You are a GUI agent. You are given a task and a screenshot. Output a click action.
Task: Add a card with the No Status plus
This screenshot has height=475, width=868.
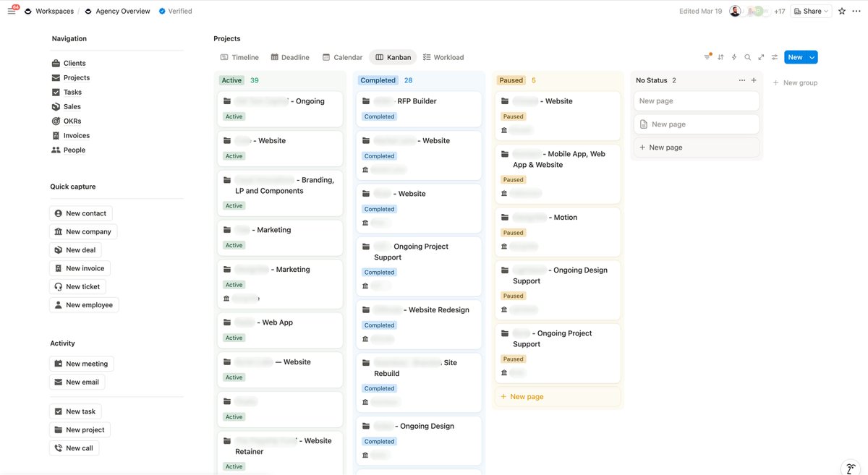[754, 80]
